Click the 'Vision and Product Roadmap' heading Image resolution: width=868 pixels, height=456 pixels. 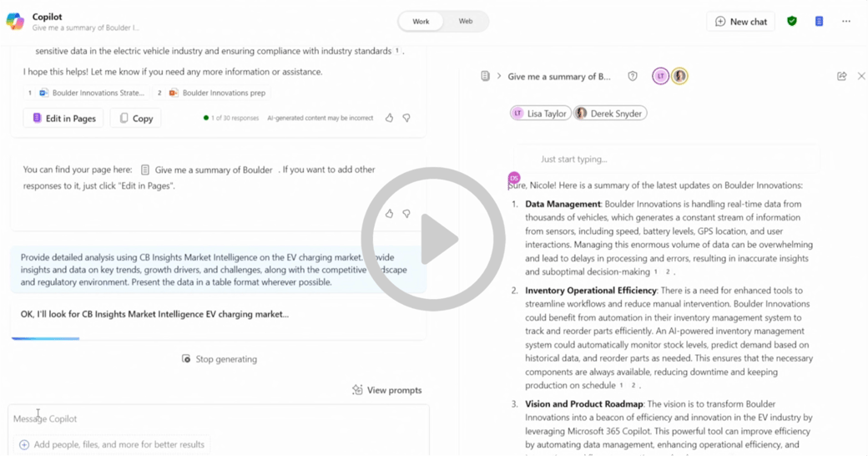584,404
